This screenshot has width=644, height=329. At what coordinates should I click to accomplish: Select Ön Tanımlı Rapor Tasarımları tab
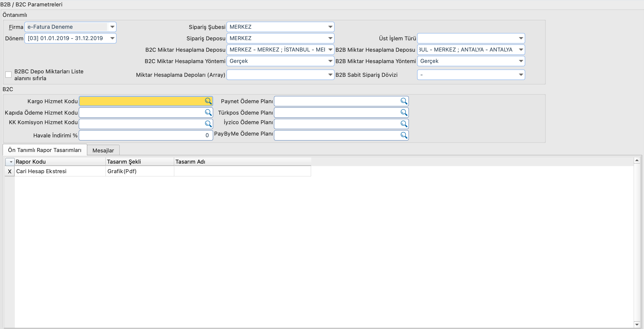(45, 150)
